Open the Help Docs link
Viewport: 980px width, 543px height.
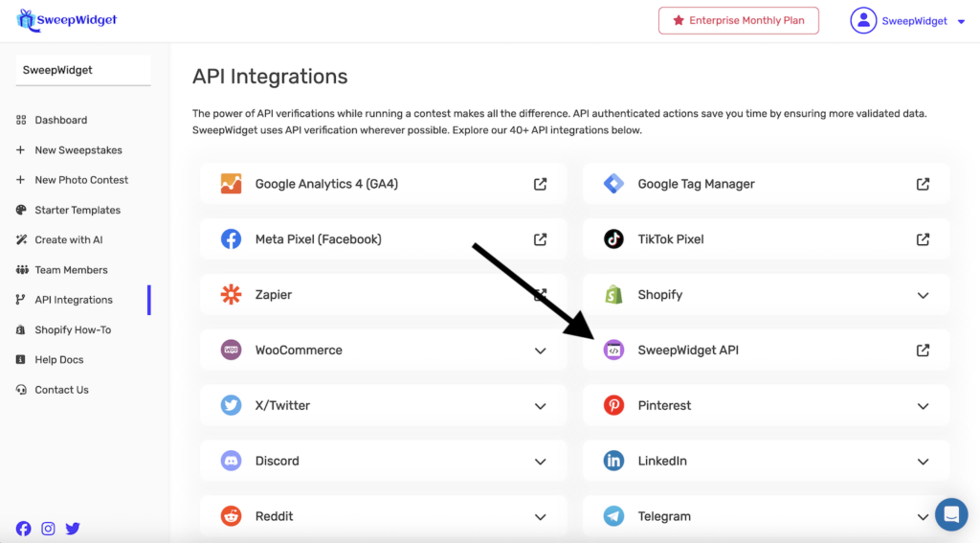[58, 360]
